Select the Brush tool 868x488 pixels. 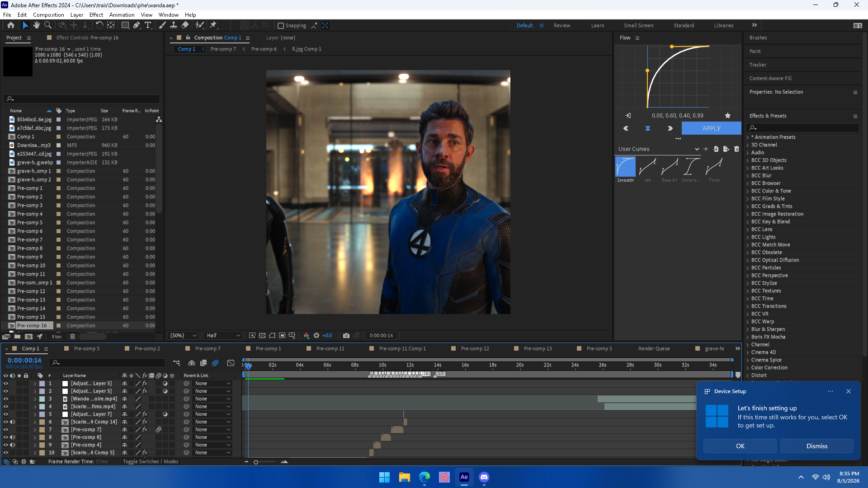coord(162,25)
